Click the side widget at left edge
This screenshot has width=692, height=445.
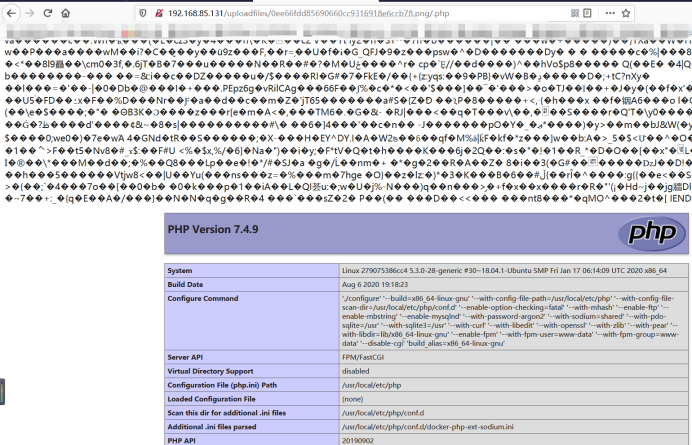click(2, 392)
